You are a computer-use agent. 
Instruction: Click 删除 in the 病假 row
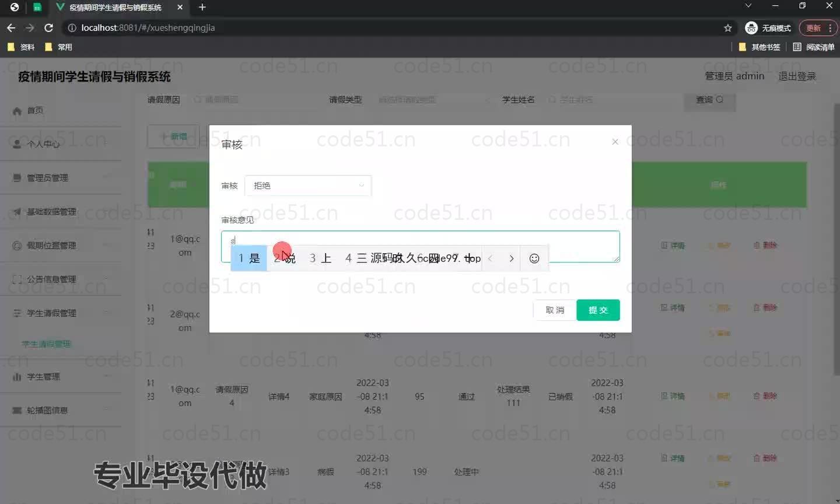point(765,459)
